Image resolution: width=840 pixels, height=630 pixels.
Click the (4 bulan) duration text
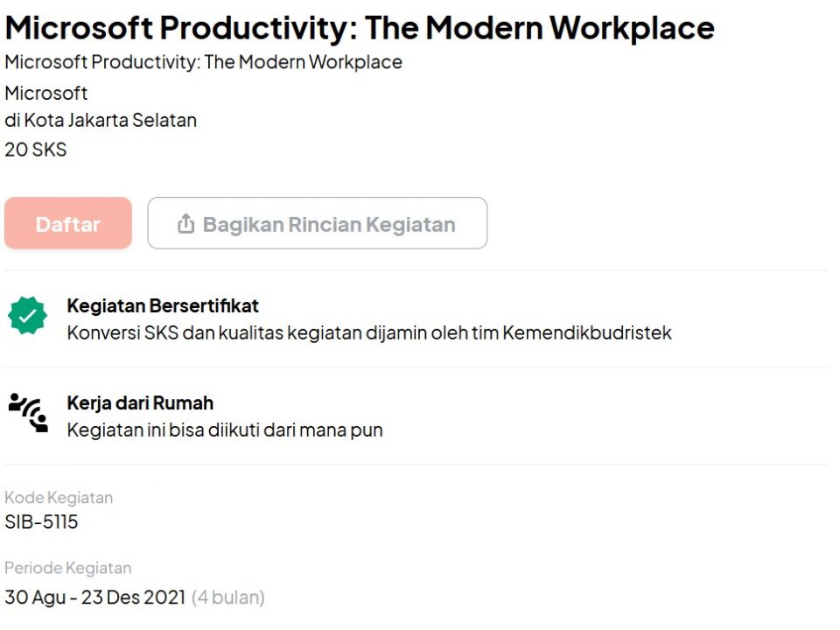228,598
